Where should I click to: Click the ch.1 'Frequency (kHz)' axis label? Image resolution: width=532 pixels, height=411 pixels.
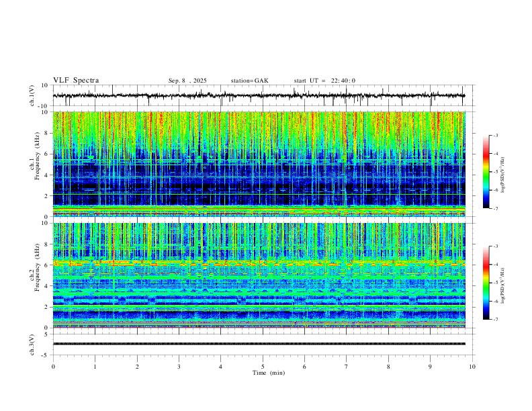(x=38, y=156)
